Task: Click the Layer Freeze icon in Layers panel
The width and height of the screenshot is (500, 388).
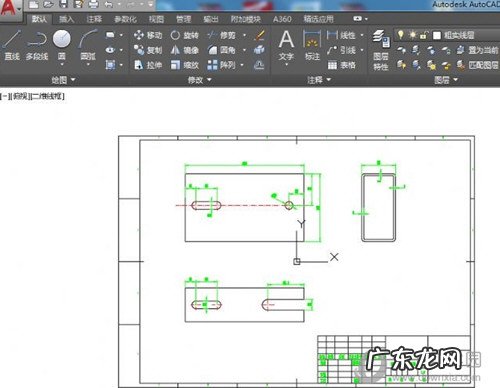Action: (x=431, y=50)
